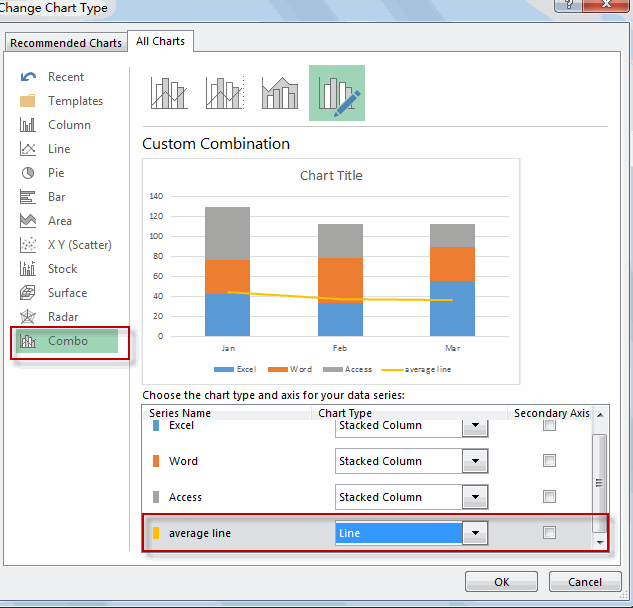Click the X Y Scatter category icon
The height and width of the screenshot is (608, 633).
coord(28,245)
